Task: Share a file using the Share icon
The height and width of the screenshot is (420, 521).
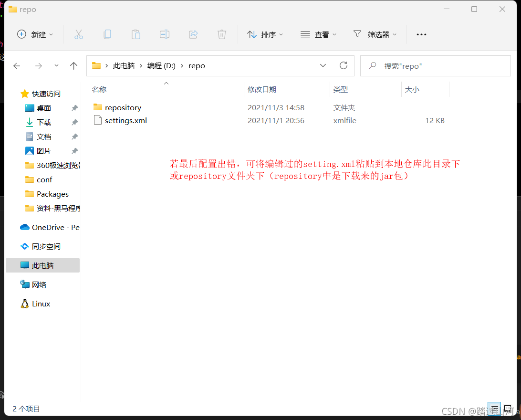Action: (193, 34)
